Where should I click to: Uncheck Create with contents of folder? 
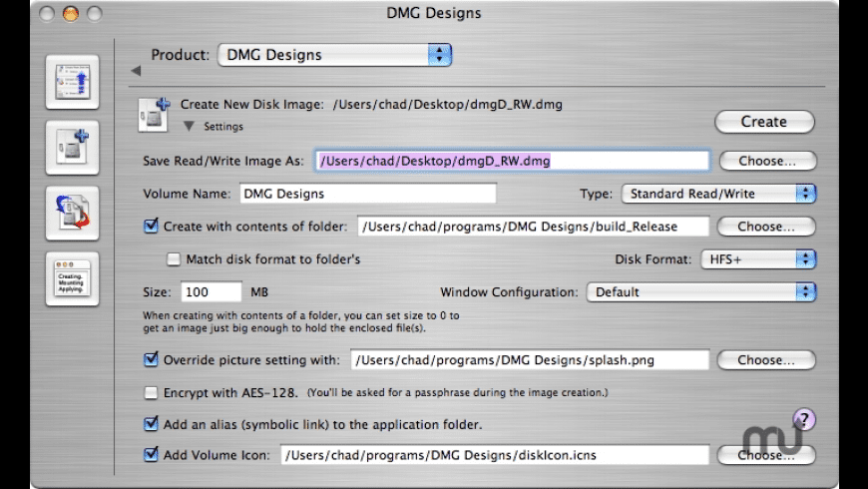click(x=151, y=226)
